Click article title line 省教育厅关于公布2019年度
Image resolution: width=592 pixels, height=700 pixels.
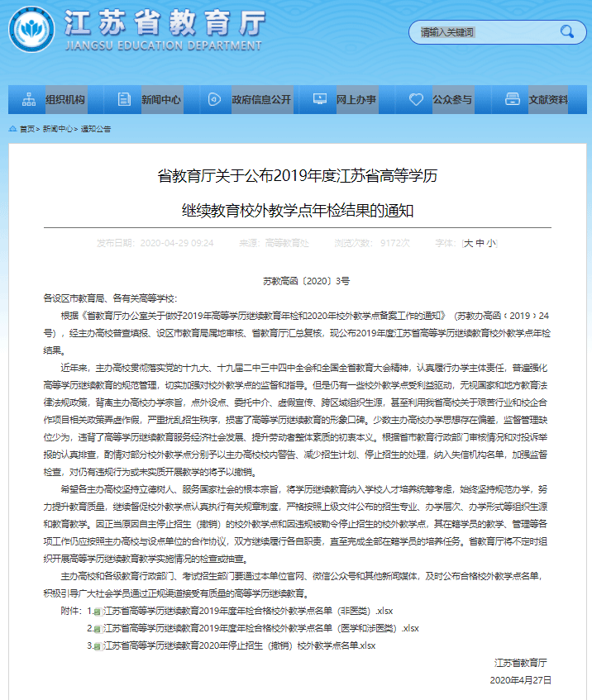pos(297,176)
